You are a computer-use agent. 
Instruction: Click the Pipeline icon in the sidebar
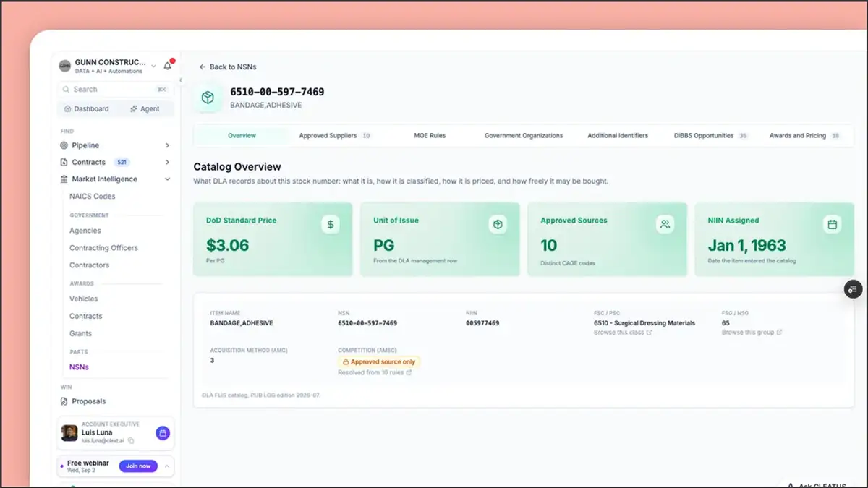tap(64, 145)
